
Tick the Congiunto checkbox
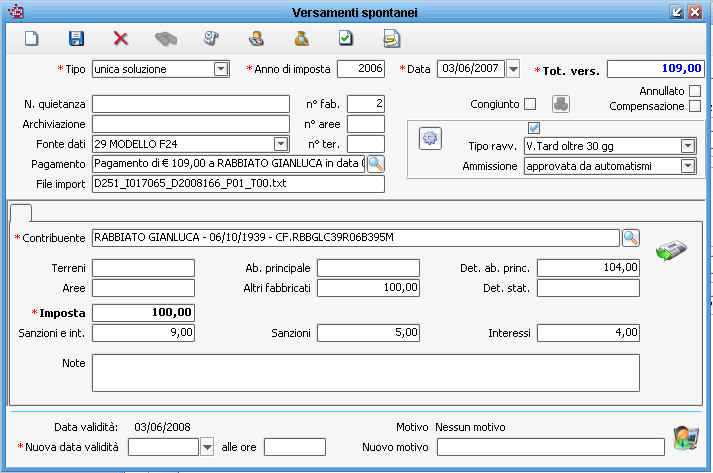pyautogui.click(x=530, y=104)
